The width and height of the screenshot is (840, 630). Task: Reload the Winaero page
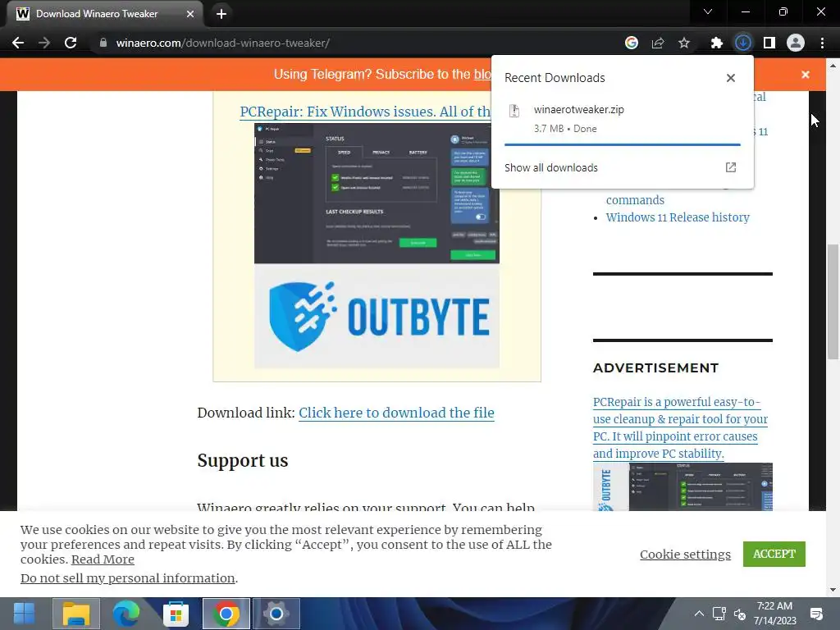(71, 43)
